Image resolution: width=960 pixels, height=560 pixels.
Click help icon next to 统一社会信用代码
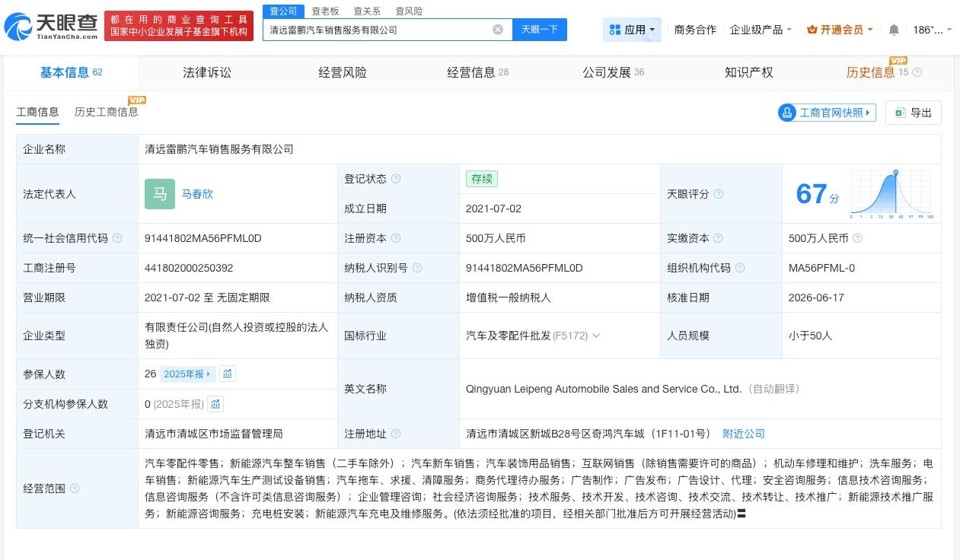pos(116,238)
